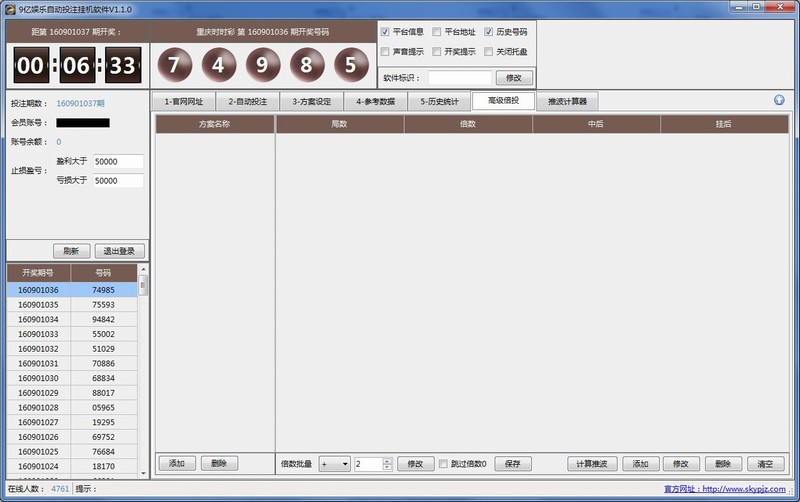Click the lottery ball showing number 5
This screenshot has height=502, width=800.
pyautogui.click(x=350, y=65)
